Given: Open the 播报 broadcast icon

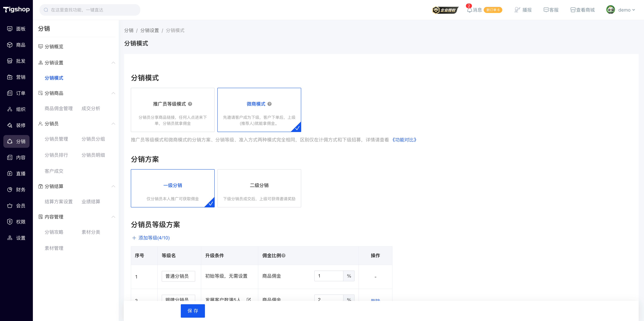Looking at the screenshot, I should [517, 10].
